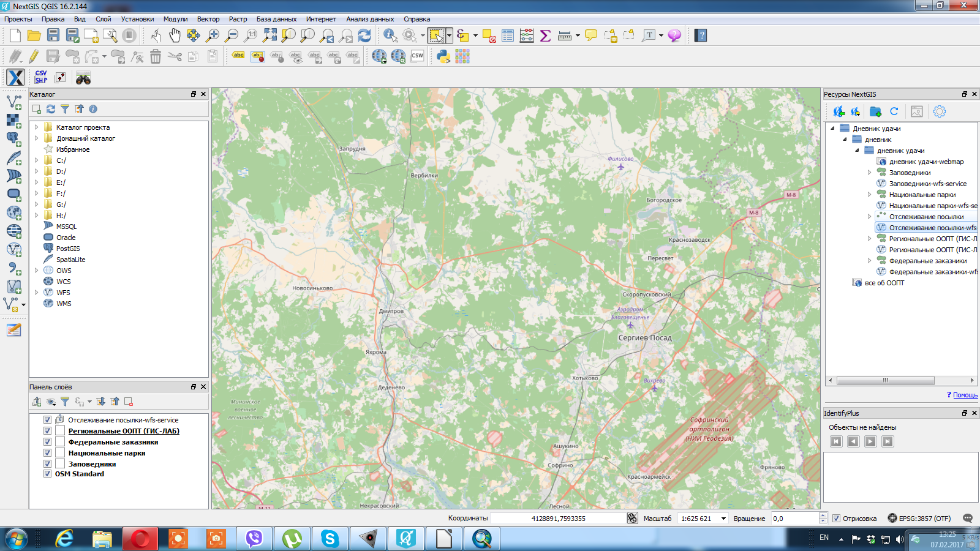The height and width of the screenshot is (551, 980).
Task: Open the Вектор menu
Action: click(x=208, y=19)
